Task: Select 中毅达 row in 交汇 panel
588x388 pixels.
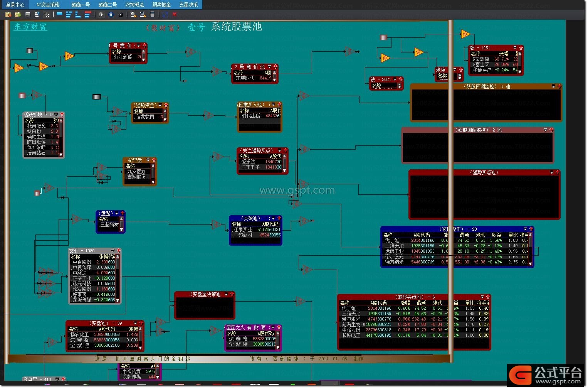Action: pyautogui.click(x=93, y=273)
